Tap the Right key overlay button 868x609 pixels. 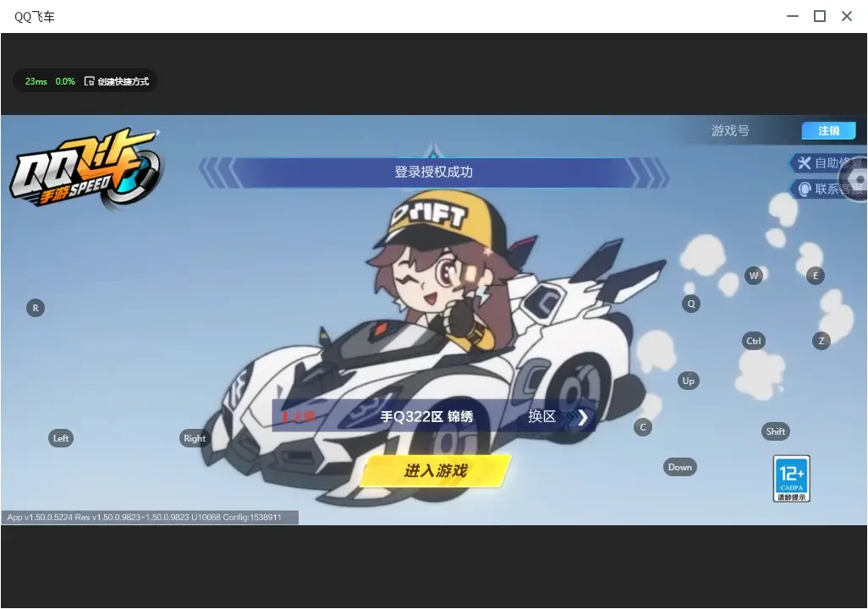(x=195, y=438)
